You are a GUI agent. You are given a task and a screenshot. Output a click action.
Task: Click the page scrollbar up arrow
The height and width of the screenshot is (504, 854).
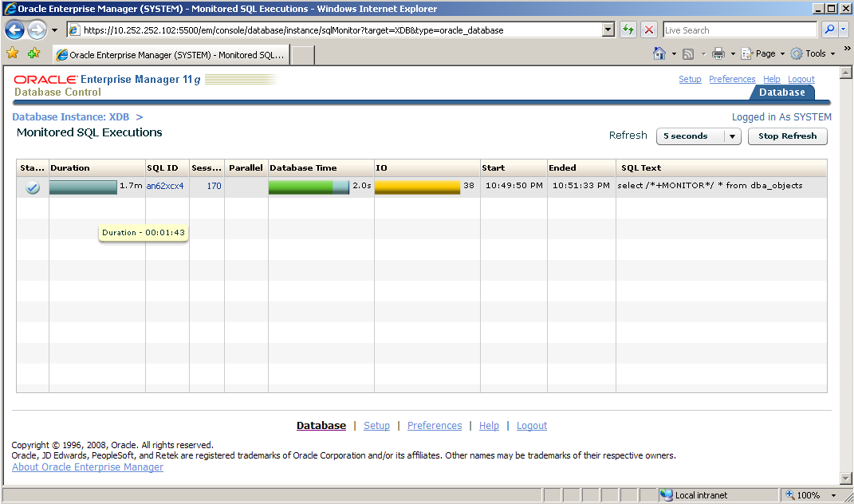point(846,73)
